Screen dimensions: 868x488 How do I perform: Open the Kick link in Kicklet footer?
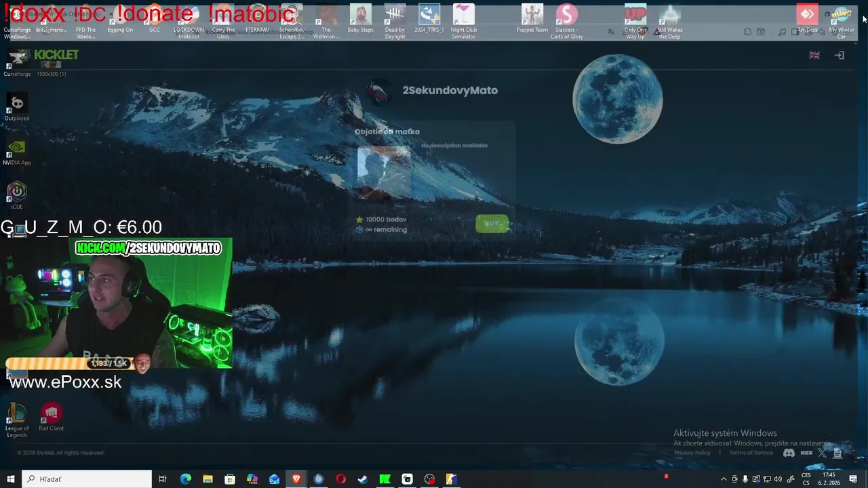[x=806, y=453]
